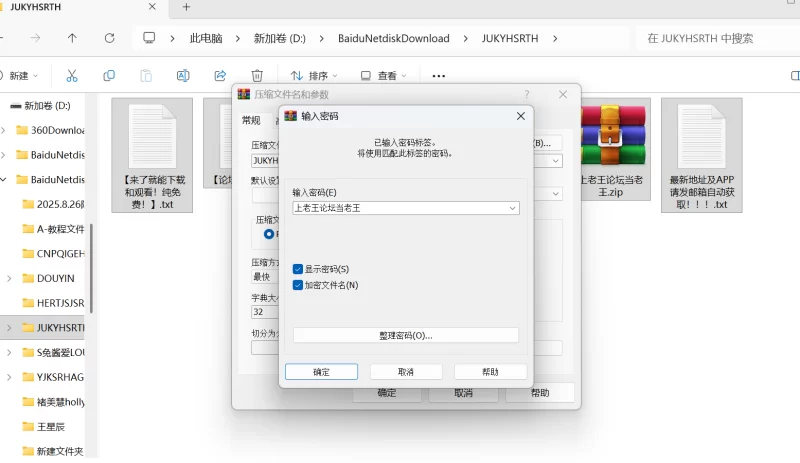Toggle the 加密文件名(N) checkbox
This screenshot has width=800, height=463.
tap(298, 285)
